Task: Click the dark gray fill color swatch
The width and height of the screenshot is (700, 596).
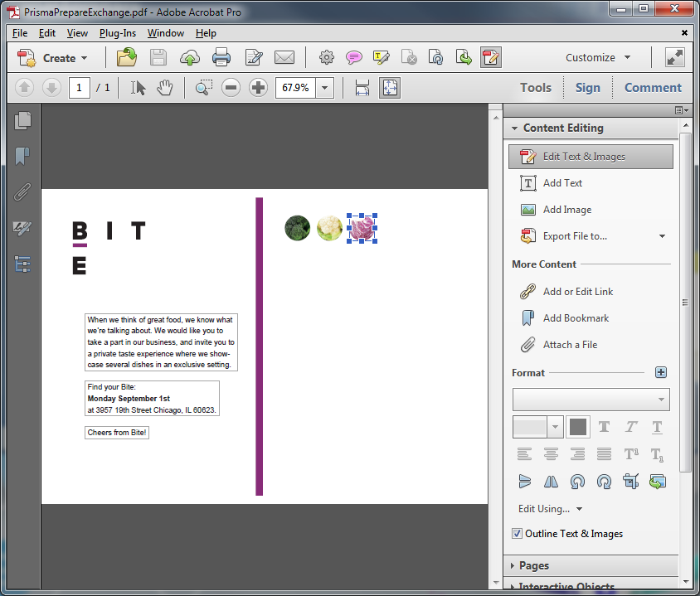Action: coord(578,427)
